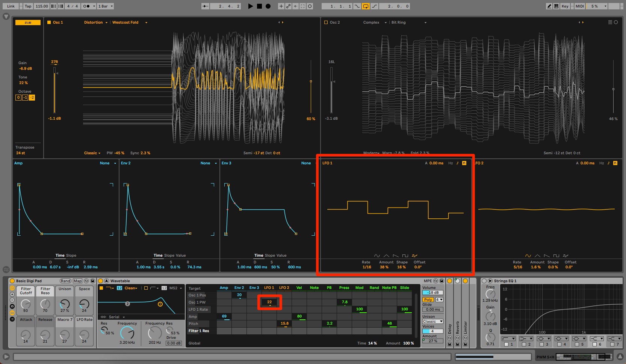
Task: Select LFO 1 sawtooth waveform shape
Action: pyautogui.click(x=396, y=256)
